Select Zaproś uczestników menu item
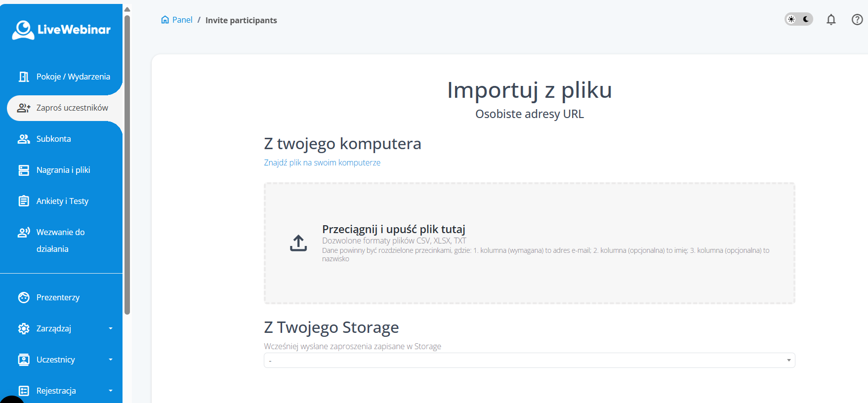Image resolution: width=868 pixels, height=403 pixels. tap(72, 108)
